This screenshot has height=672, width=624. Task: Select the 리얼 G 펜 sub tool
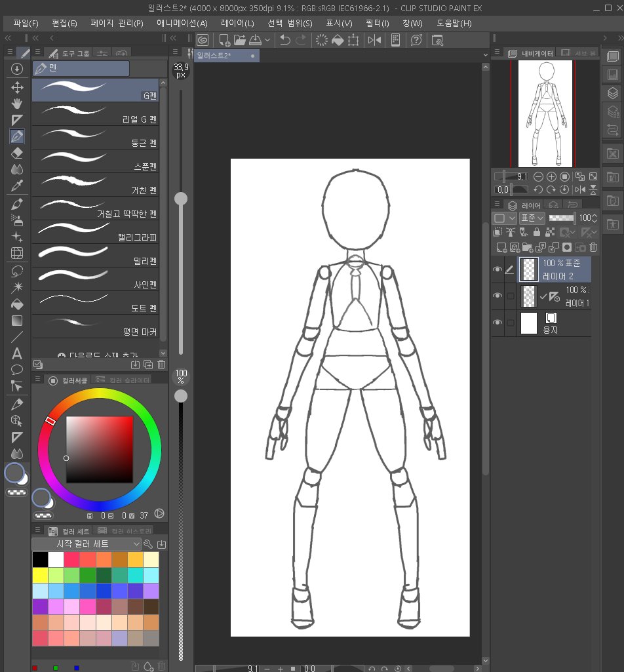[x=96, y=114]
